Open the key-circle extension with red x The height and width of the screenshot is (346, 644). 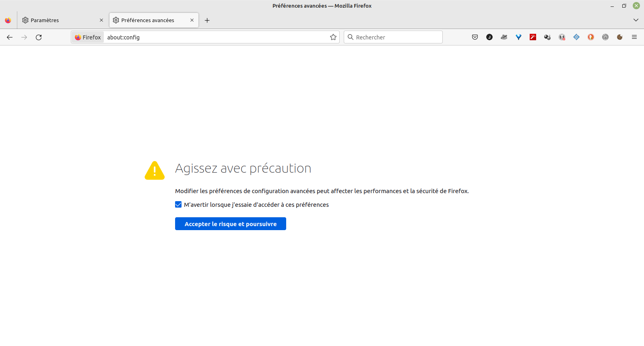click(x=562, y=37)
